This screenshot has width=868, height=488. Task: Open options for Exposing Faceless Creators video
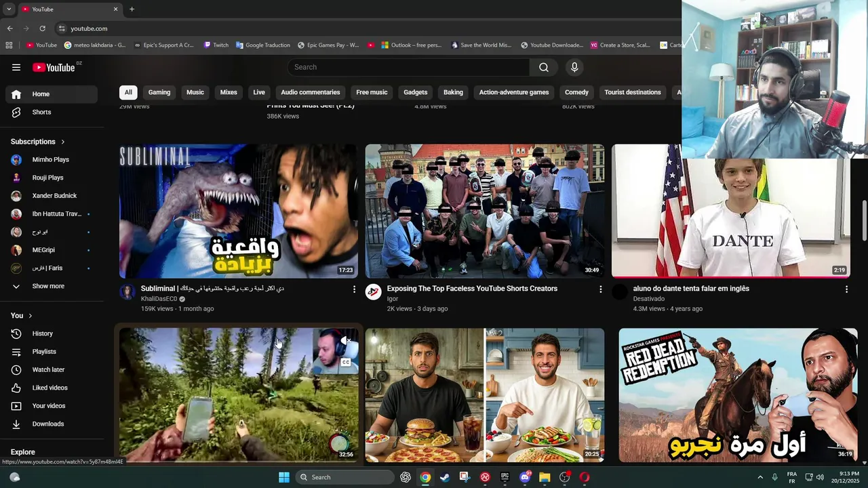pyautogui.click(x=599, y=289)
